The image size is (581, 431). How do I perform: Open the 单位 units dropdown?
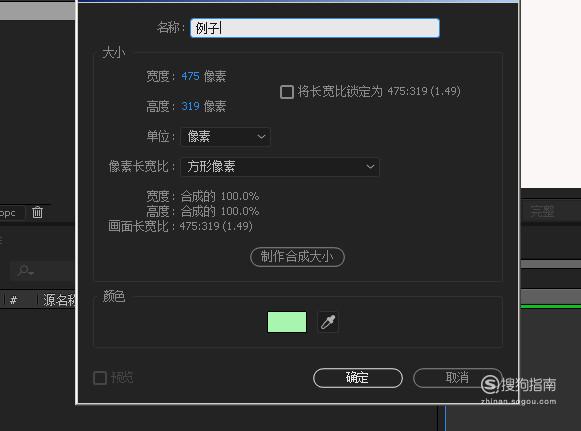[x=225, y=137]
